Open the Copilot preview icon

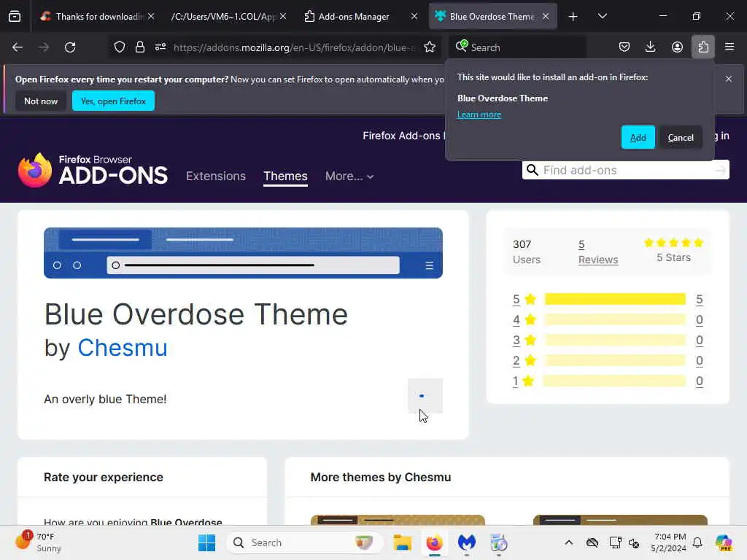coord(724,542)
